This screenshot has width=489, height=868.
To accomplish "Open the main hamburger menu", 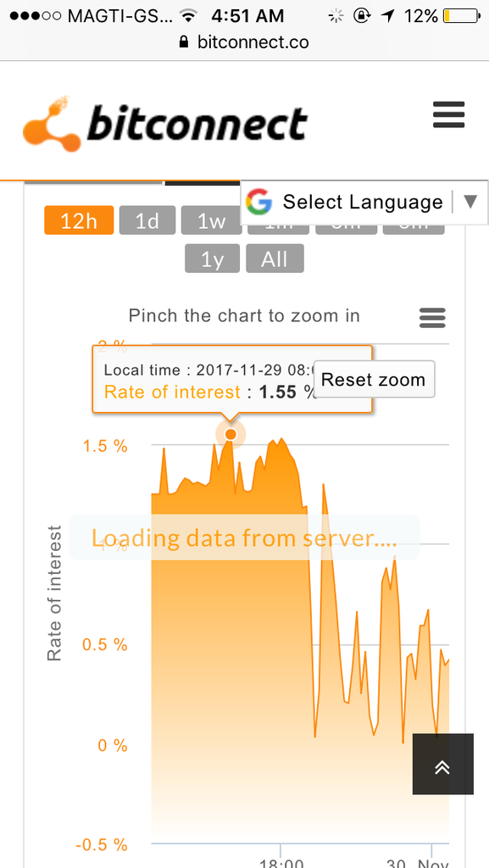I will pyautogui.click(x=448, y=114).
